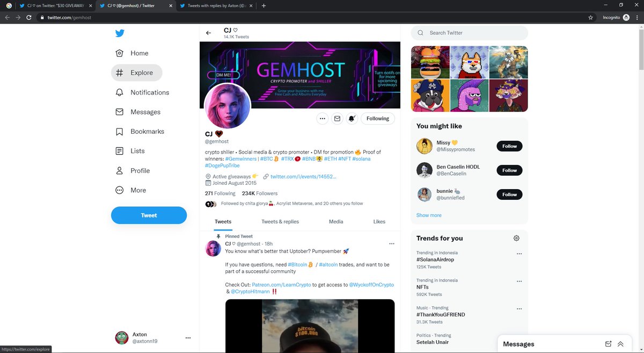Switch to the $30 GIVEAWAY browser tab

(55, 5)
